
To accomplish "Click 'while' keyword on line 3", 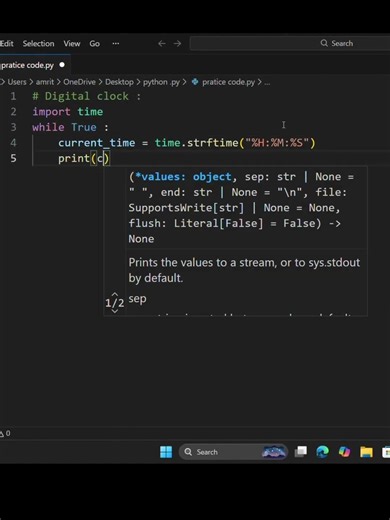I will coord(48,127).
